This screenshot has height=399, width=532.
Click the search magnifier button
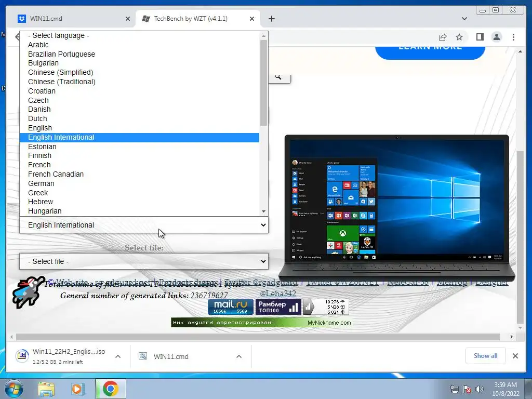coord(279,77)
